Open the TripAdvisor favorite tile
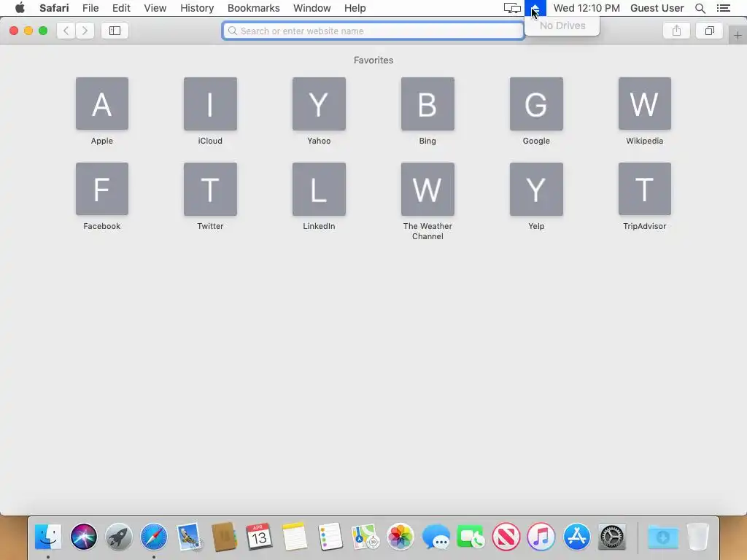The height and width of the screenshot is (560, 747). click(x=645, y=189)
